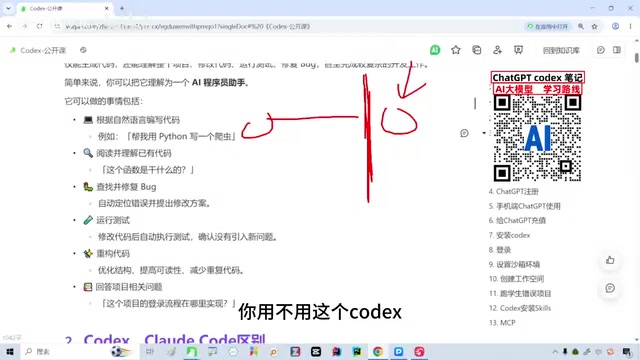Open the green AI assistant icon
The width and height of the screenshot is (640, 360).
[x=435, y=50]
